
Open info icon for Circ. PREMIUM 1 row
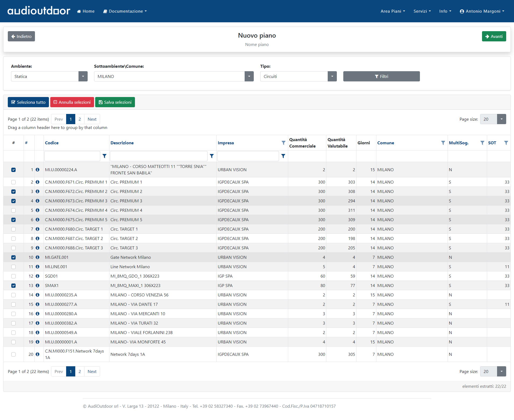coord(38,182)
